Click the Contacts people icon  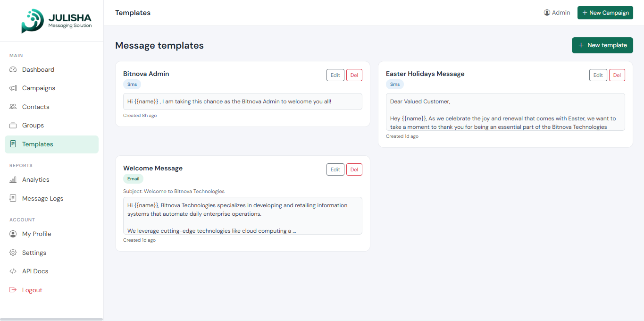pyautogui.click(x=13, y=107)
